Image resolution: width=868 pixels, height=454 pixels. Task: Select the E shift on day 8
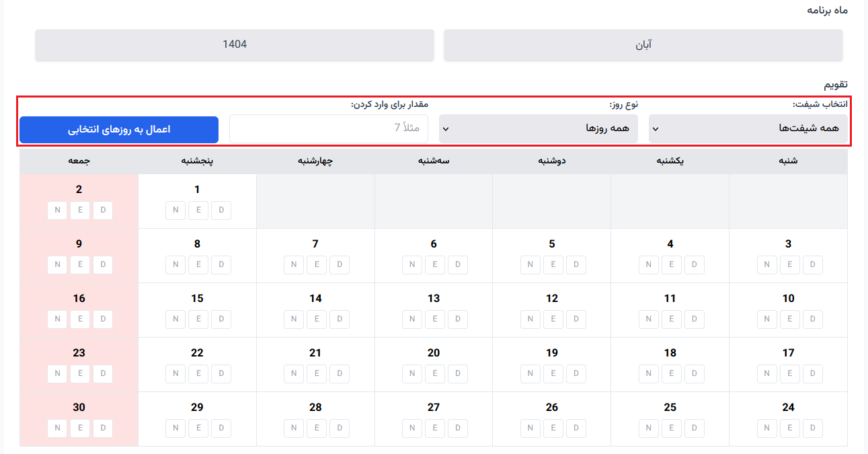coord(198,264)
